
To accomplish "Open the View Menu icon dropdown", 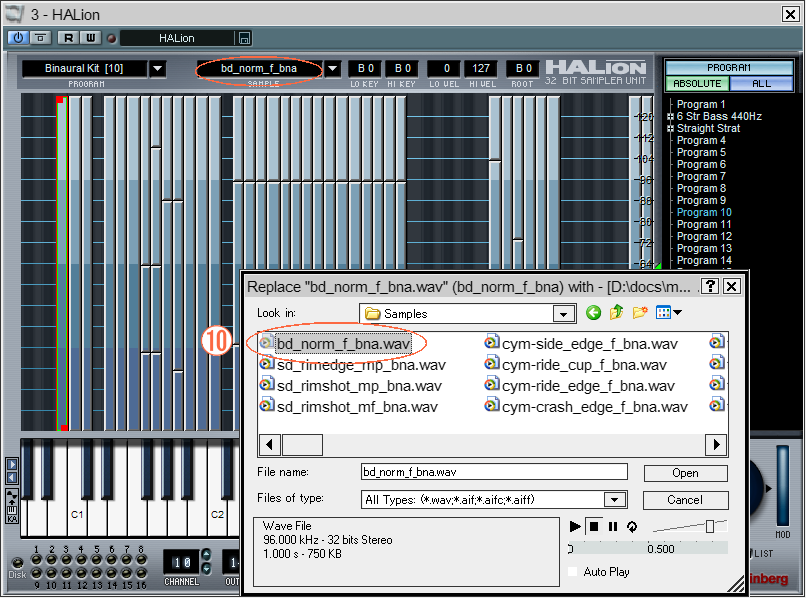I will [x=669, y=312].
